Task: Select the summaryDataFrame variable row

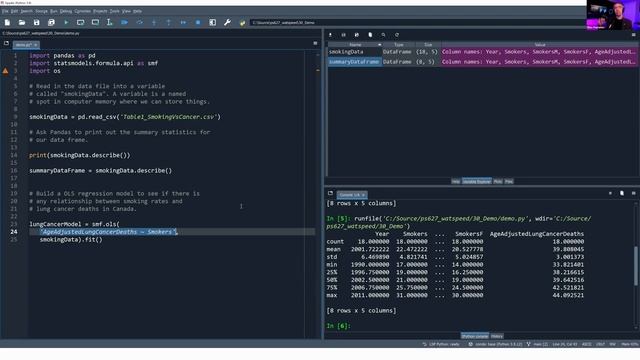Action: (x=483, y=62)
